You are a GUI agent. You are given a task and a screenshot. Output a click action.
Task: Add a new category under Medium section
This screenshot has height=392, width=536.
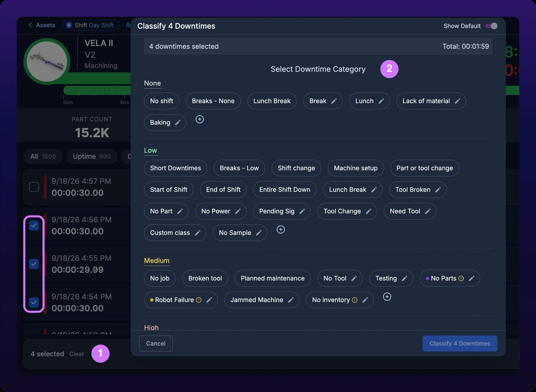(x=387, y=297)
